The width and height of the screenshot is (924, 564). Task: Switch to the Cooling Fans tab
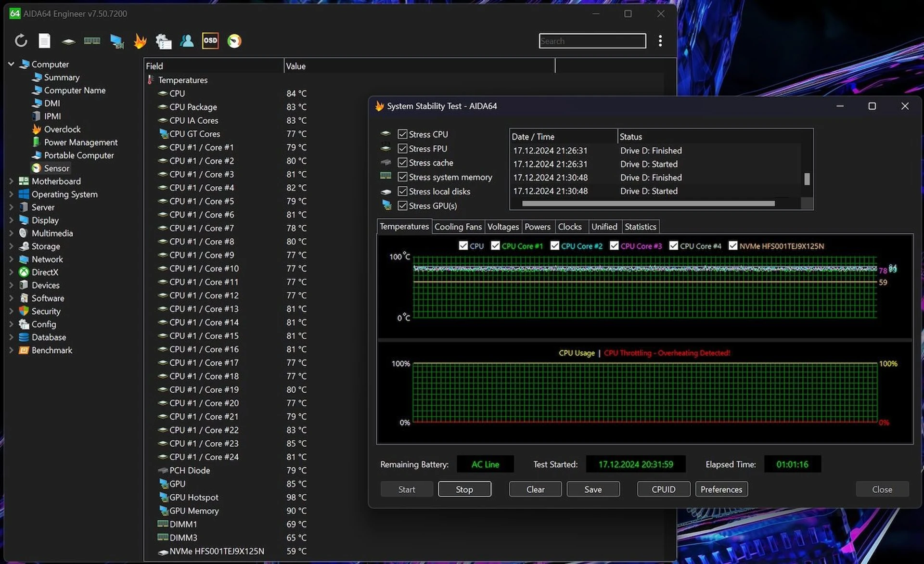458,227
